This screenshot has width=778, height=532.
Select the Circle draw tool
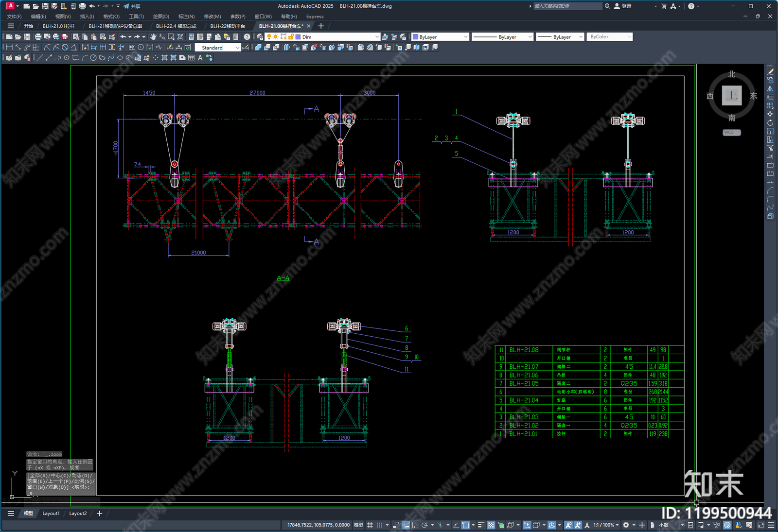[x=93, y=58]
